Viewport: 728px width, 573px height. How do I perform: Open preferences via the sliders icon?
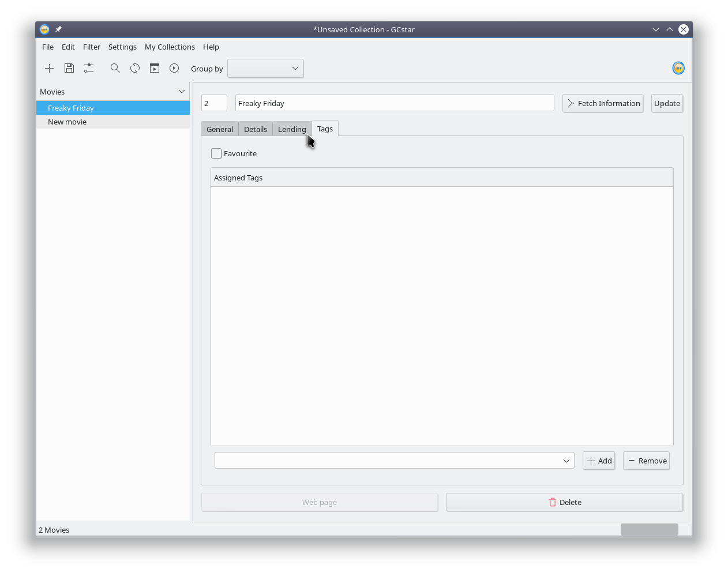pyautogui.click(x=89, y=69)
